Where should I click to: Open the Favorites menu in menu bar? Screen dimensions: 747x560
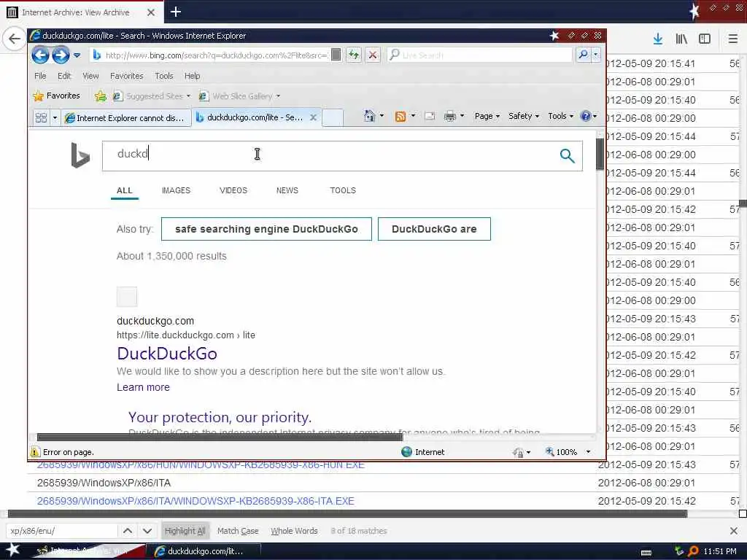coord(127,76)
